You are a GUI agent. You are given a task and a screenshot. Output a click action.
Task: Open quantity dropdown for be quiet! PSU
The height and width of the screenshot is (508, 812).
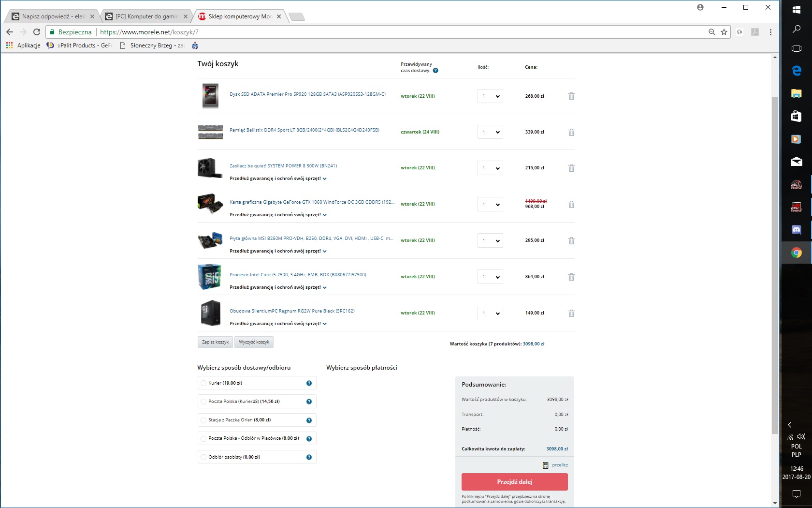(x=490, y=168)
